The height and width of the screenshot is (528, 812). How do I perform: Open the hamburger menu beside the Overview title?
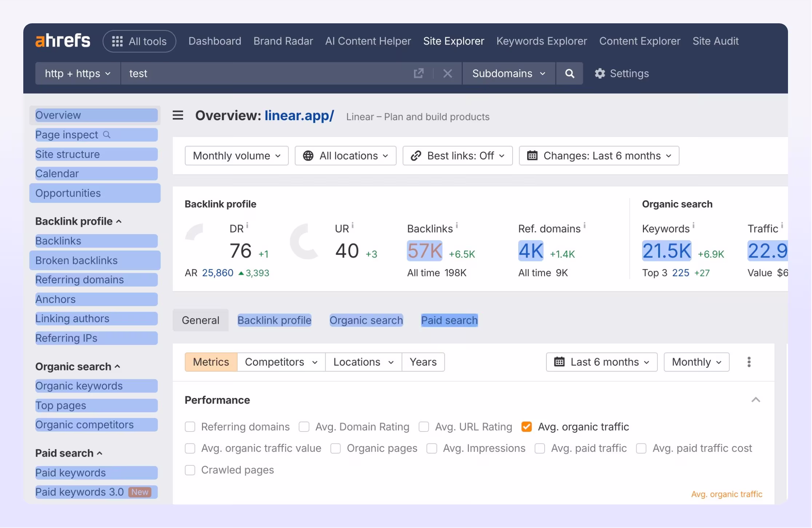pos(177,115)
